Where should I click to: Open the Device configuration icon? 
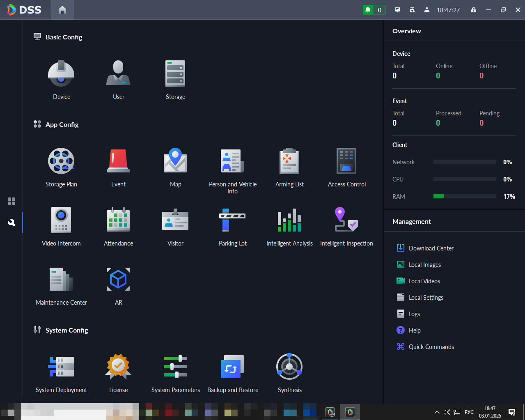coord(61,73)
